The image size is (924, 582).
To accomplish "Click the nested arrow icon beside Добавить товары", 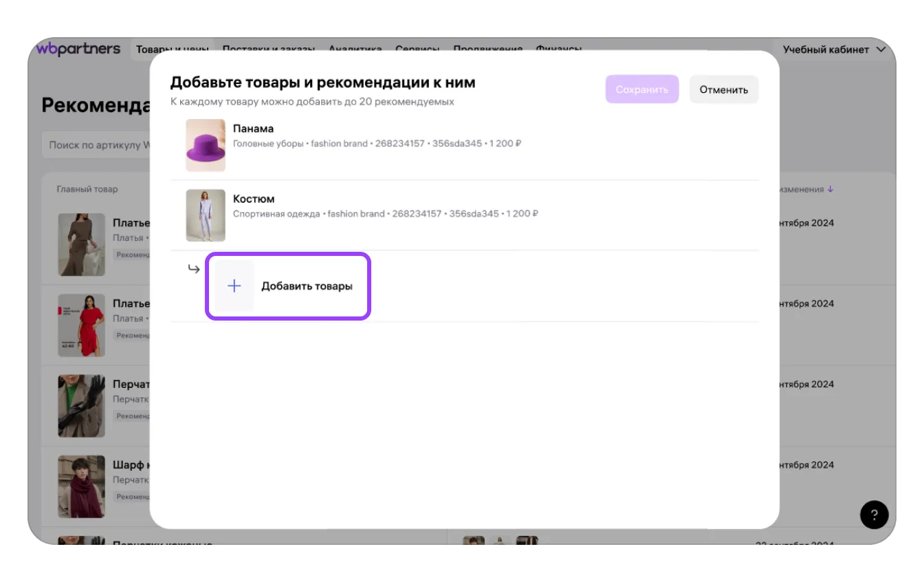I will coord(194,269).
